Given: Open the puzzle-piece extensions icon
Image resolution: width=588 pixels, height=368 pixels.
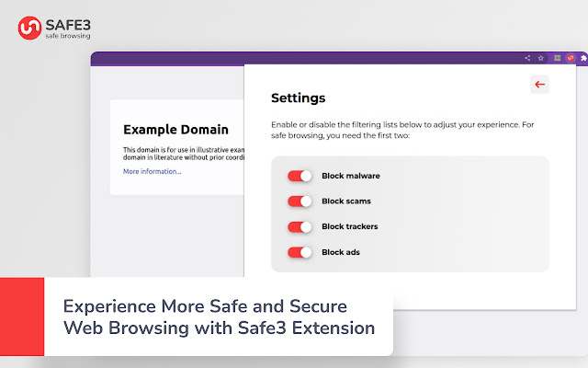Looking at the screenshot, I should coord(583,58).
